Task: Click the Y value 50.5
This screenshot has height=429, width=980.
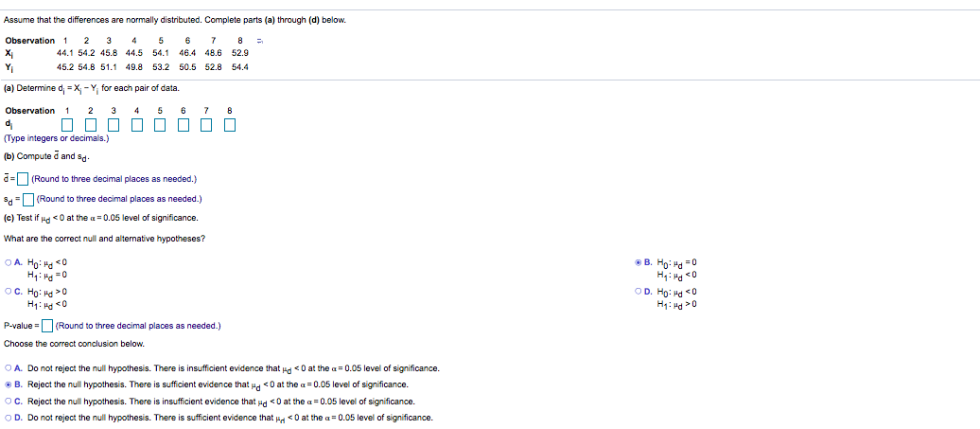Action: tap(186, 67)
